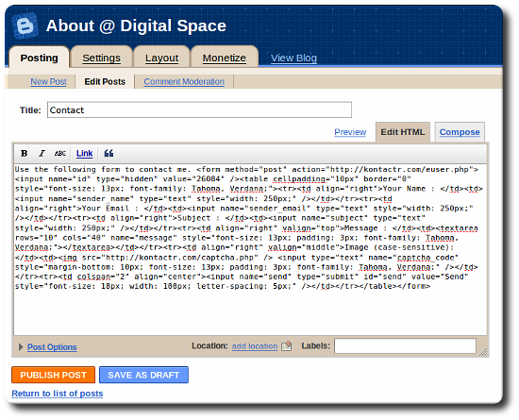Insert a hyperlink via the Link tool

point(84,154)
